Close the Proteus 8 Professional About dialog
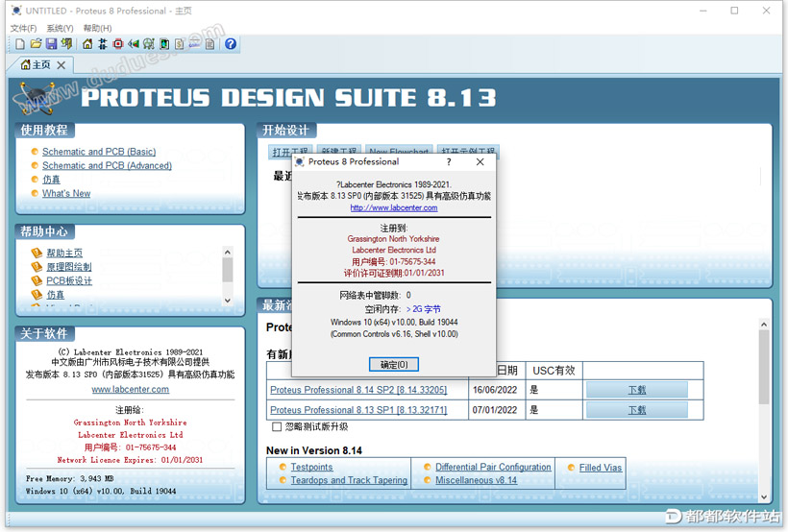Image resolution: width=788 pixels, height=532 pixels. 480,161
